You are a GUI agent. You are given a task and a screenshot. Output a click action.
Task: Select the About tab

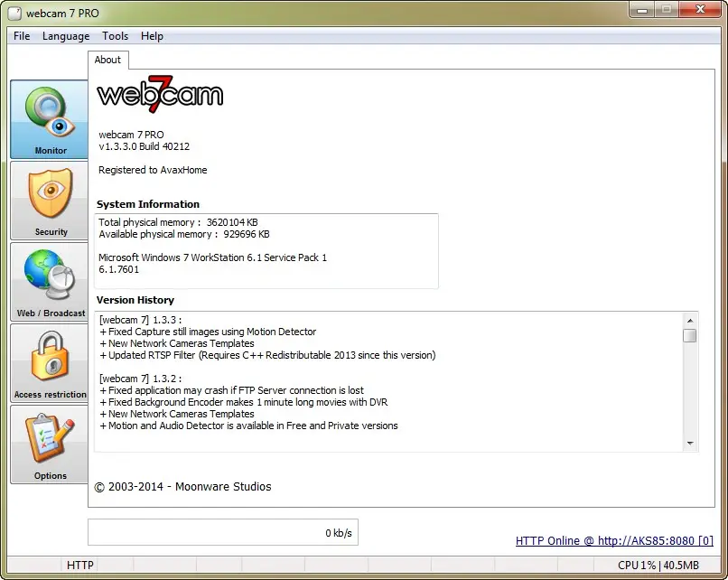107,60
